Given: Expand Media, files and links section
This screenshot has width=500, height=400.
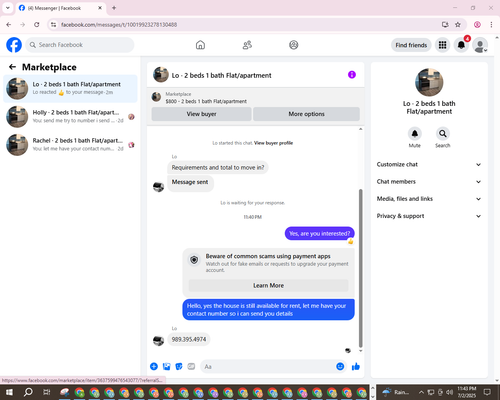Looking at the screenshot, I should pyautogui.click(x=429, y=199).
